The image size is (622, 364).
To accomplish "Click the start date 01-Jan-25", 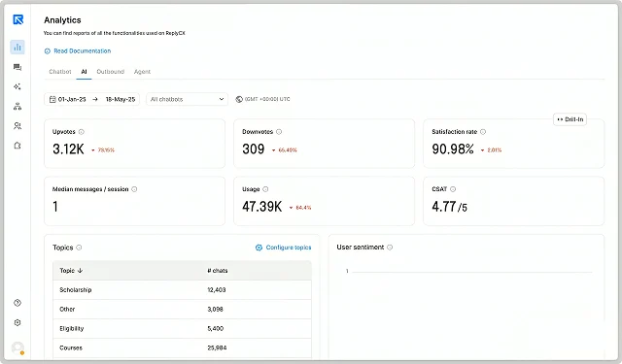I will 72,99.
